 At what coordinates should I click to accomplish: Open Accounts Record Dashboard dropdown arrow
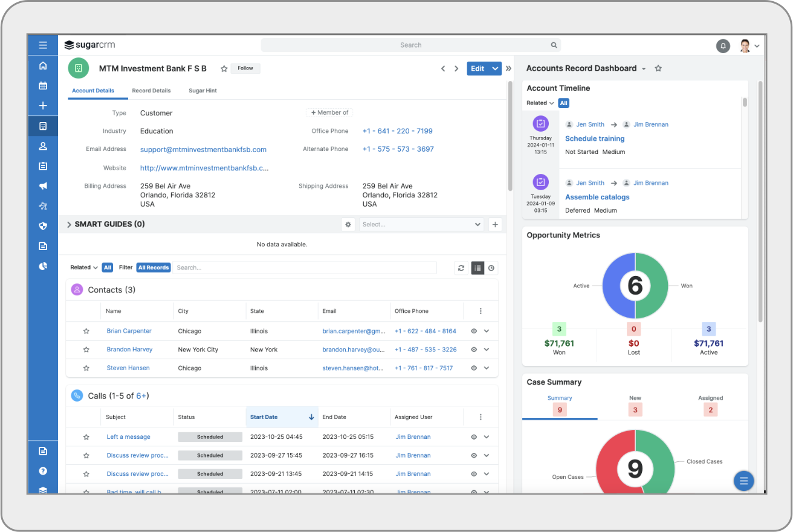[644, 69]
